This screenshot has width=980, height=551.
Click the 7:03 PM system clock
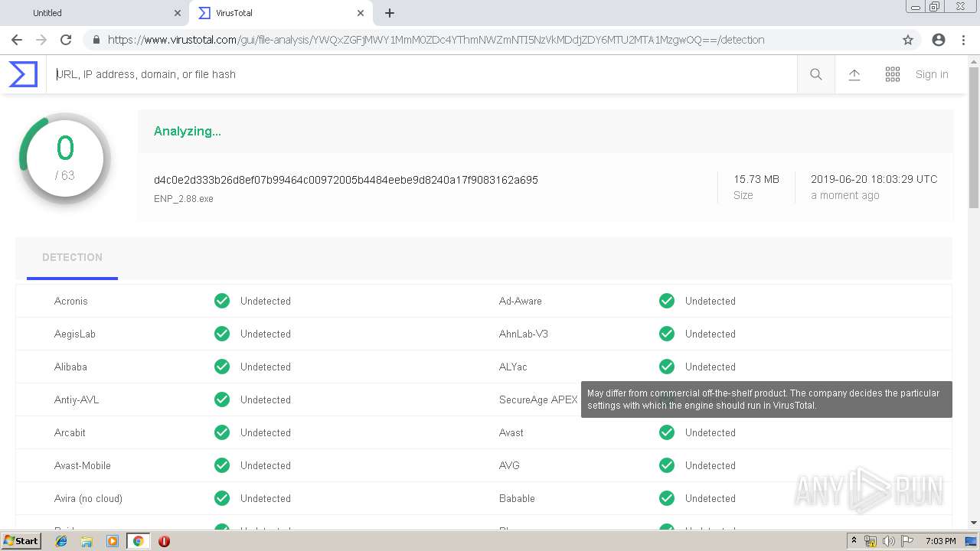pyautogui.click(x=941, y=541)
